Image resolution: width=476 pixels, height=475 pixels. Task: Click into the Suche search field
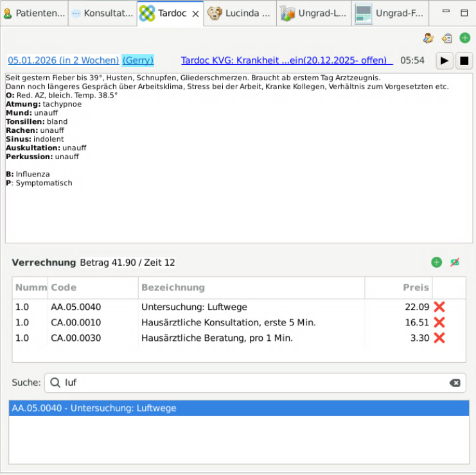point(251,383)
